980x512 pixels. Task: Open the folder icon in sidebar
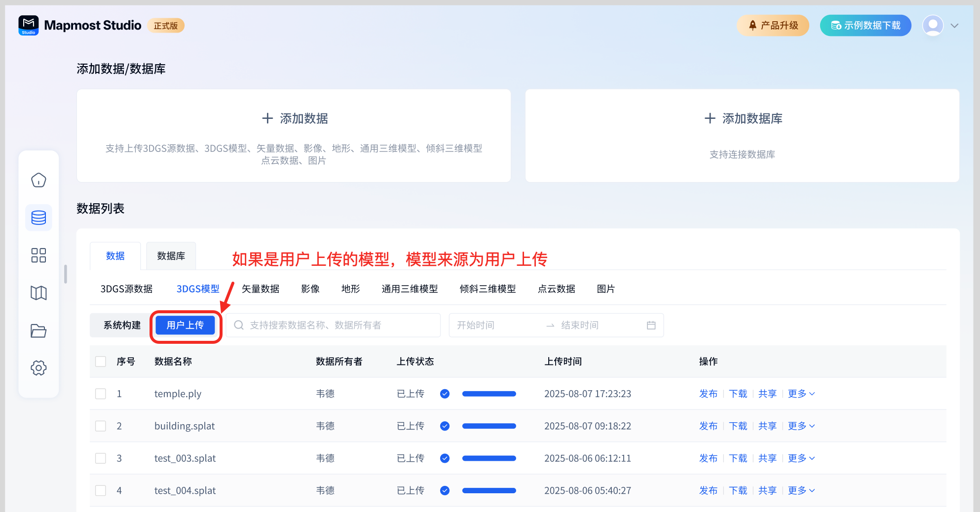point(38,330)
